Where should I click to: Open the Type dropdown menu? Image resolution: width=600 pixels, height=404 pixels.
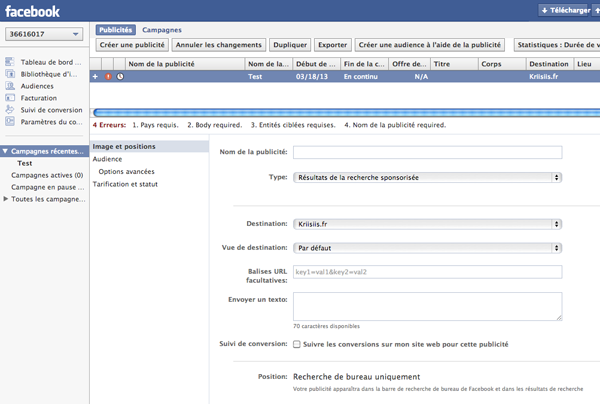pyautogui.click(x=426, y=177)
